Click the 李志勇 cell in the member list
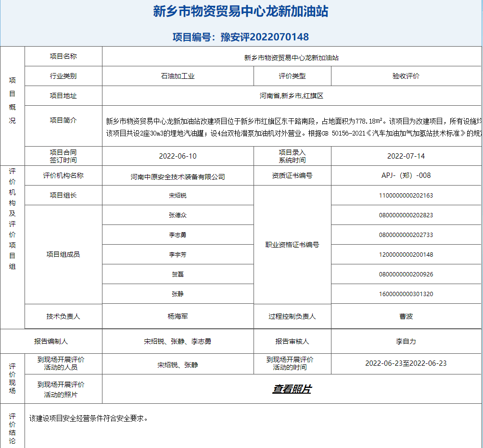 point(178,235)
